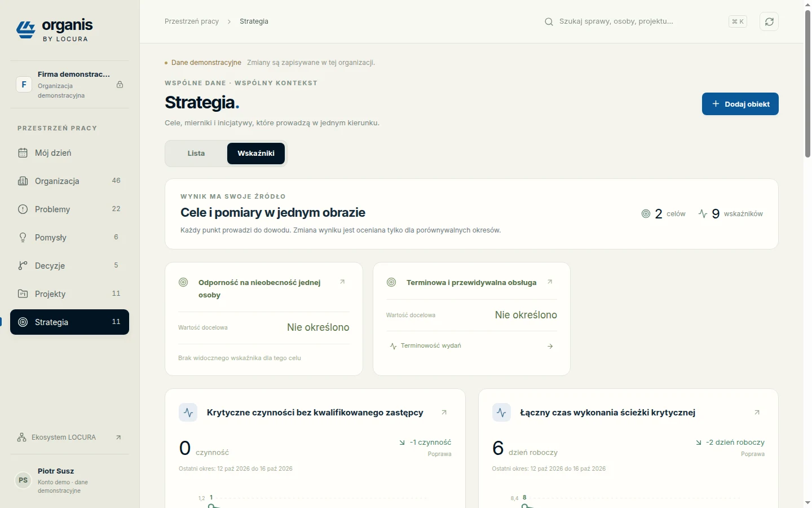
Task: Click the 9 wskaźników counter
Action: pos(731,214)
